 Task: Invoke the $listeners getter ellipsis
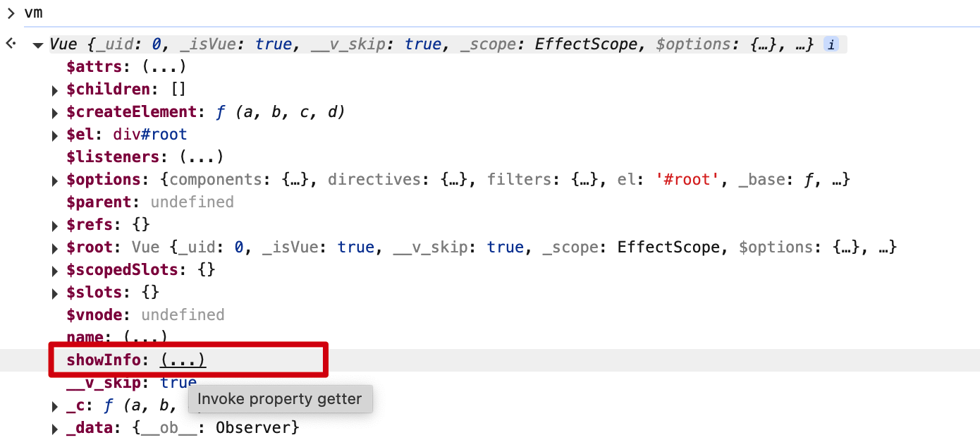pos(201,157)
